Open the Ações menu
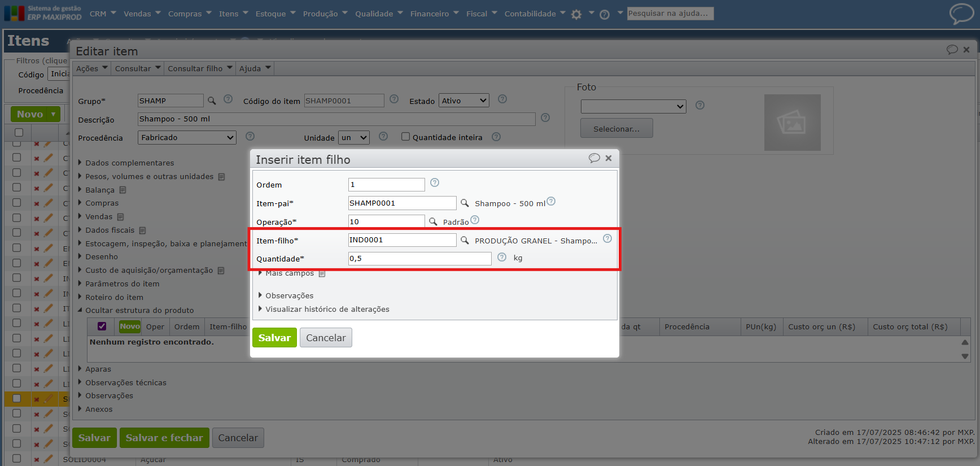The width and height of the screenshot is (980, 466). tap(92, 68)
